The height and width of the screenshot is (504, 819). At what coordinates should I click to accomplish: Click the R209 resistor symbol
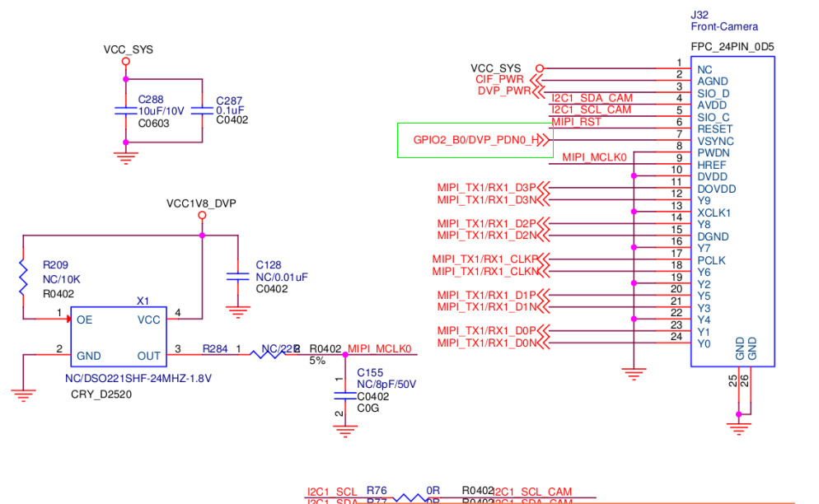pyautogui.click(x=23, y=278)
